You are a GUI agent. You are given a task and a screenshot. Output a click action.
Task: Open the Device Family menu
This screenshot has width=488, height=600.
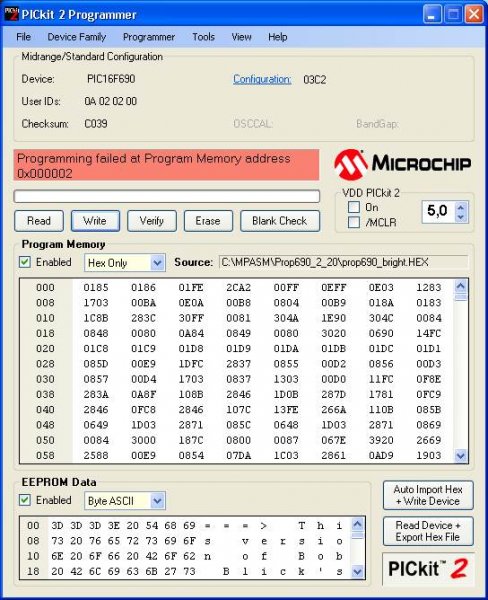click(77, 37)
